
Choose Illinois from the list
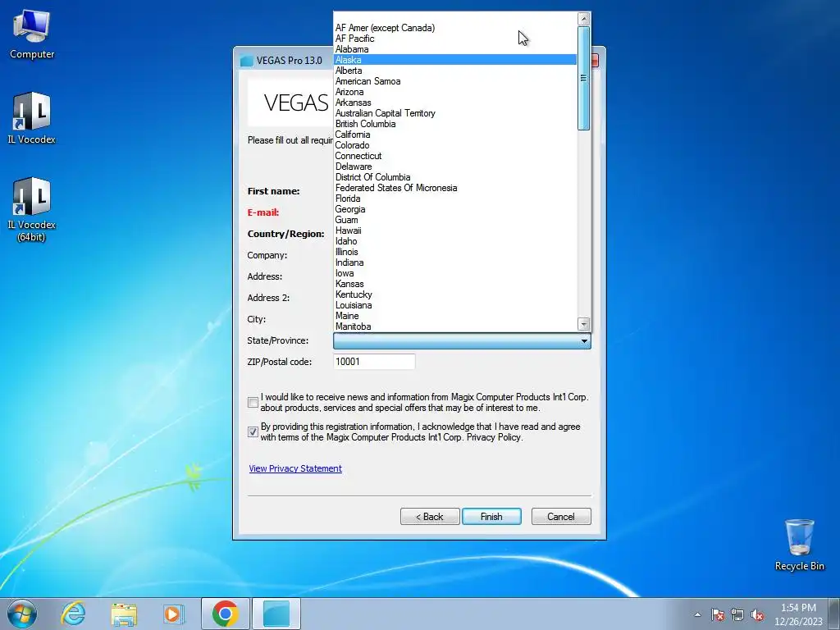coord(454,252)
